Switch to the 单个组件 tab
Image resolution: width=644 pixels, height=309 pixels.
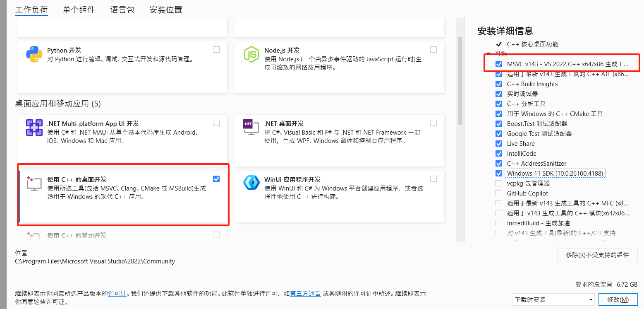[79, 9]
